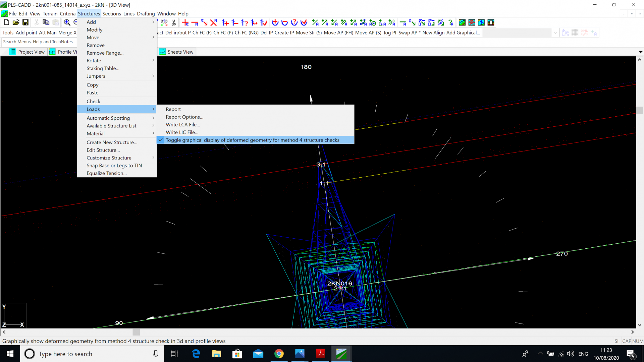Screen dimensions: 644x362
Task: Click the Zoom In magnifier icon
Action: pos(67,22)
